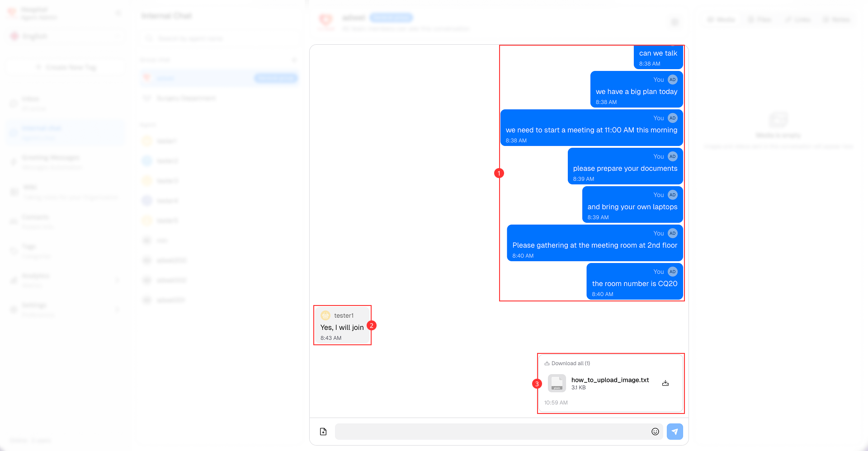Open the Surgery Department group chat

[186, 98]
